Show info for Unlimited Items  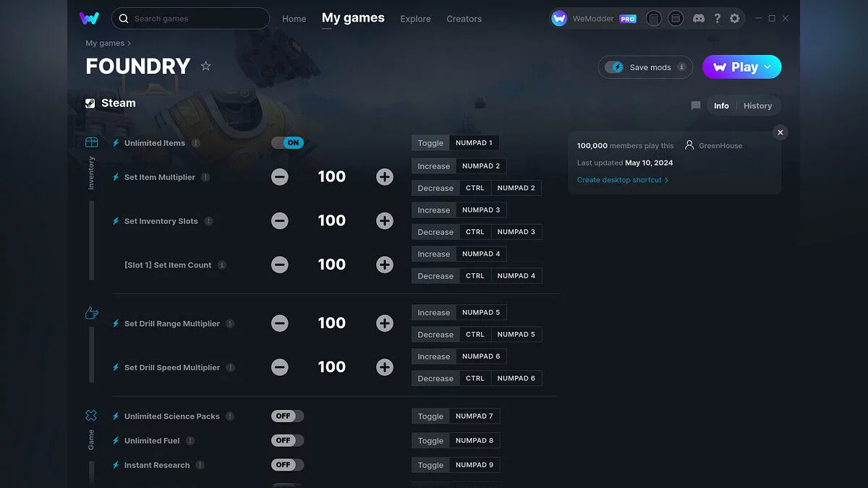coord(195,143)
